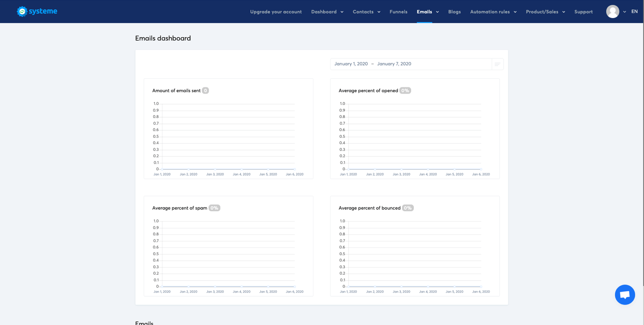Click the profile avatar picture
644x325 pixels.
pos(612,11)
